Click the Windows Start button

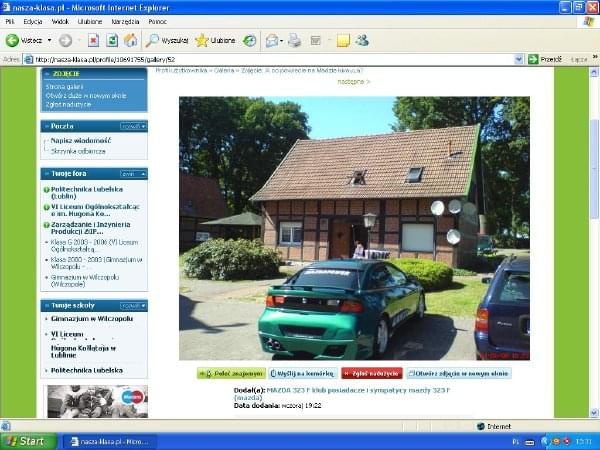pyautogui.click(x=24, y=441)
